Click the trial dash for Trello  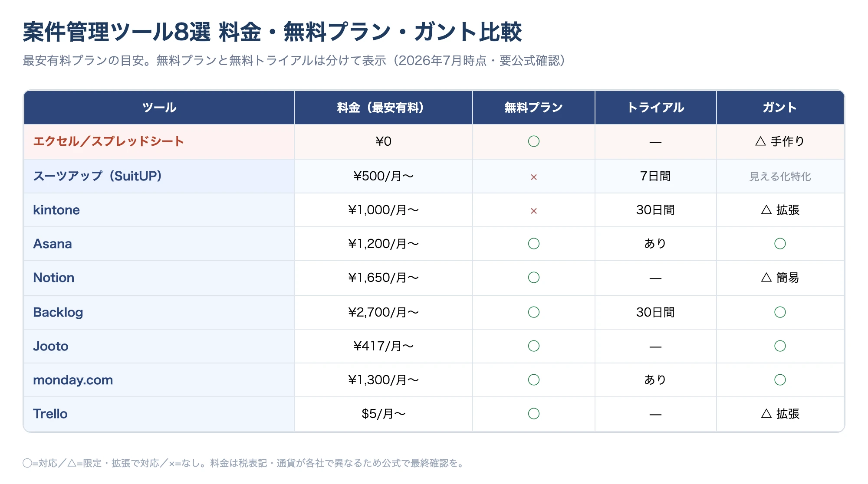(655, 415)
